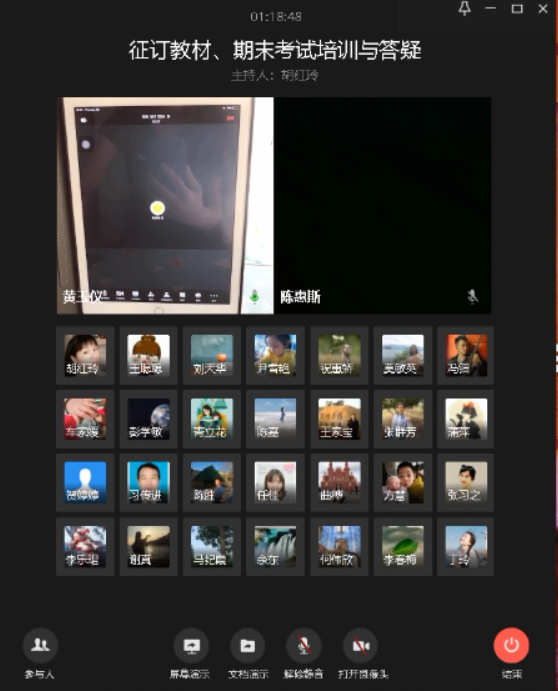Screen dimensions: 558x691
Task: Click the green microphone in 黄玉仪's video
Action: click(254, 296)
